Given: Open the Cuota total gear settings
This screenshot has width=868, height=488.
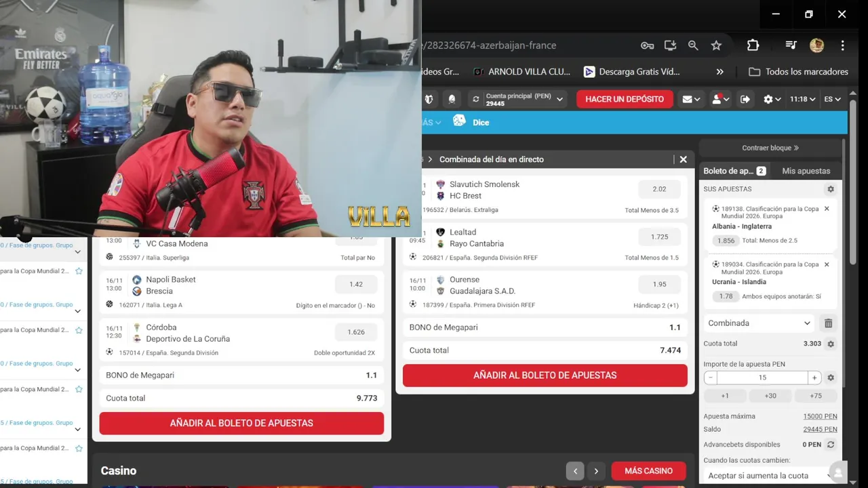Looking at the screenshot, I should (x=831, y=344).
